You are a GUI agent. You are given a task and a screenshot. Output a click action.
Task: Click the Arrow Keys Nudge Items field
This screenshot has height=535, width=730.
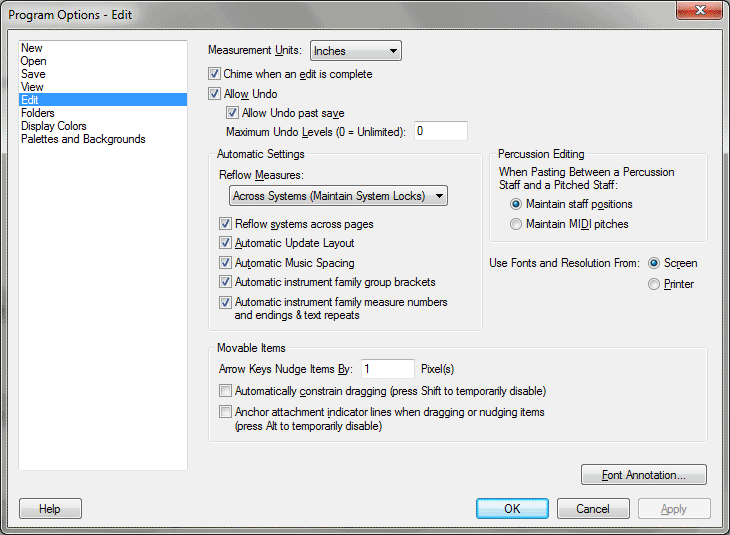pos(388,369)
